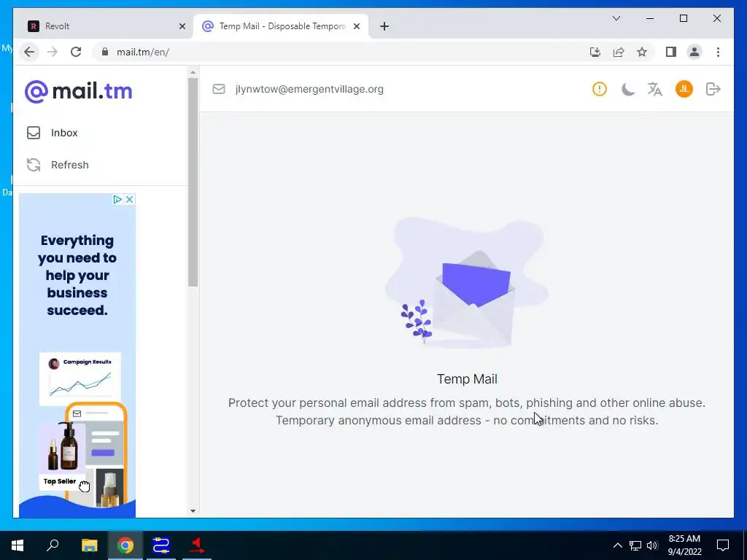
Task: Log out using the exit icon
Action: (x=713, y=89)
